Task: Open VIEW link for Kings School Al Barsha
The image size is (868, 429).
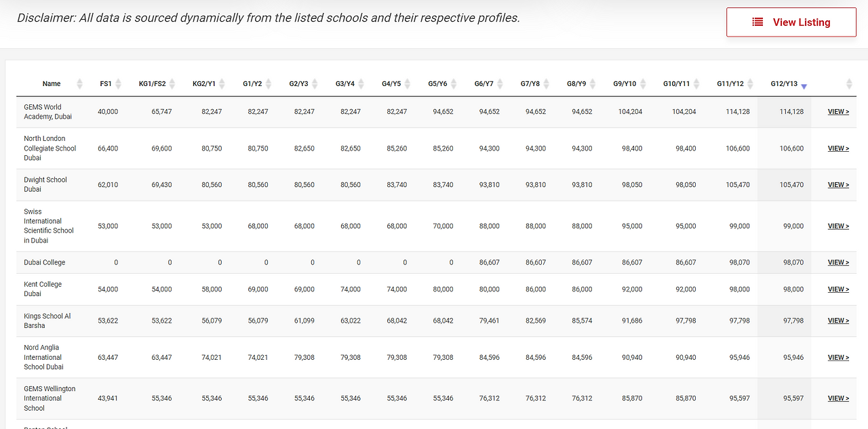Action: (x=838, y=321)
